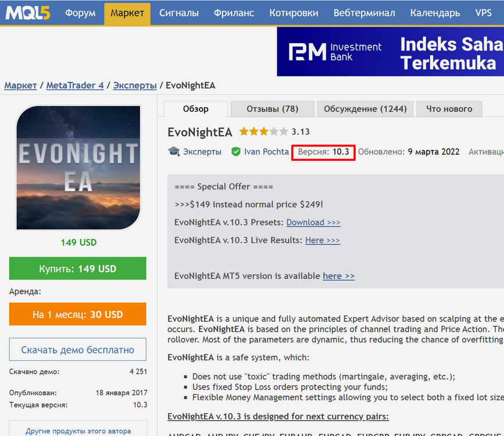The width and height of the screenshot is (504, 436).
Task: Rent На 1 месяц: 30 USD
Action: [x=78, y=314]
